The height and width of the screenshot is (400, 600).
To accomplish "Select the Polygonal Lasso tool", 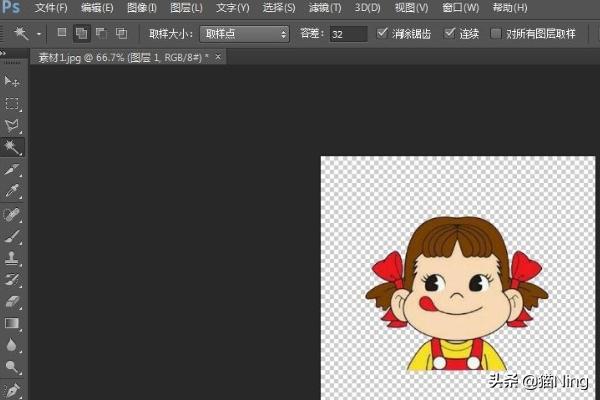I will pos(11,125).
